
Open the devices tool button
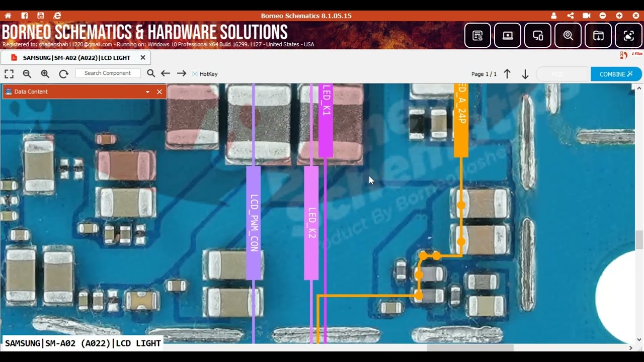coord(538,35)
